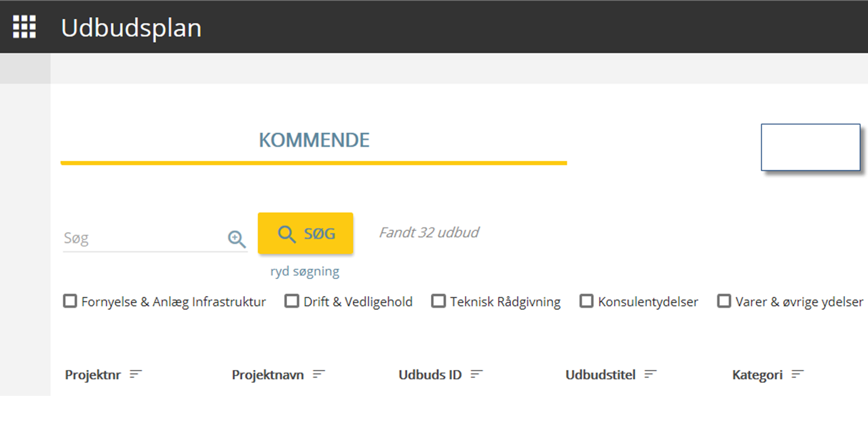The width and height of the screenshot is (868, 440).
Task: Check the Konsulentydelser filter
Action: coord(586,300)
